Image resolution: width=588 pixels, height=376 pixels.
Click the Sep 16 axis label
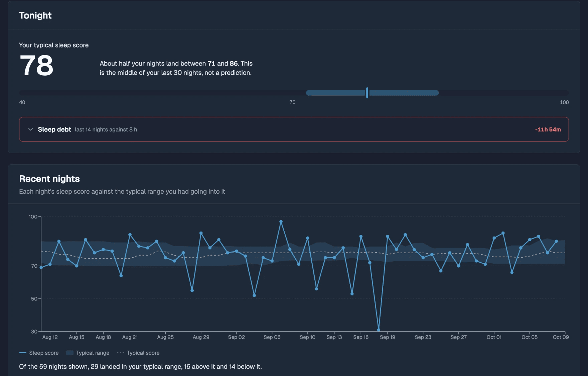[x=361, y=337]
